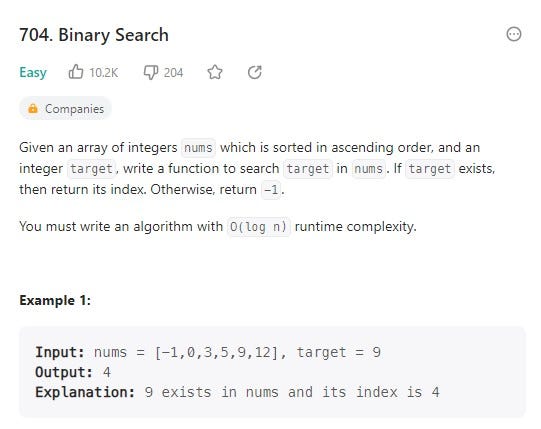Open the Companies tag
Screen dimensions: 541x429
(66, 109)
